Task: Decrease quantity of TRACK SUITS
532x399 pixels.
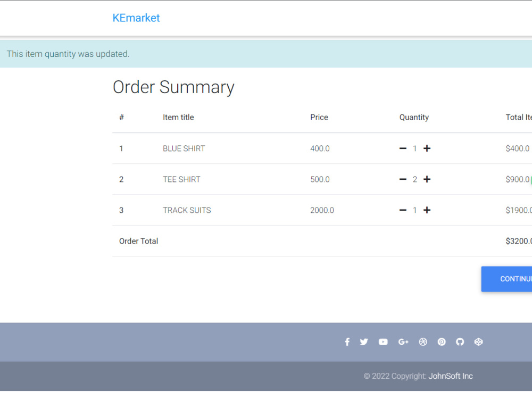Action: [x=403, y=210]
